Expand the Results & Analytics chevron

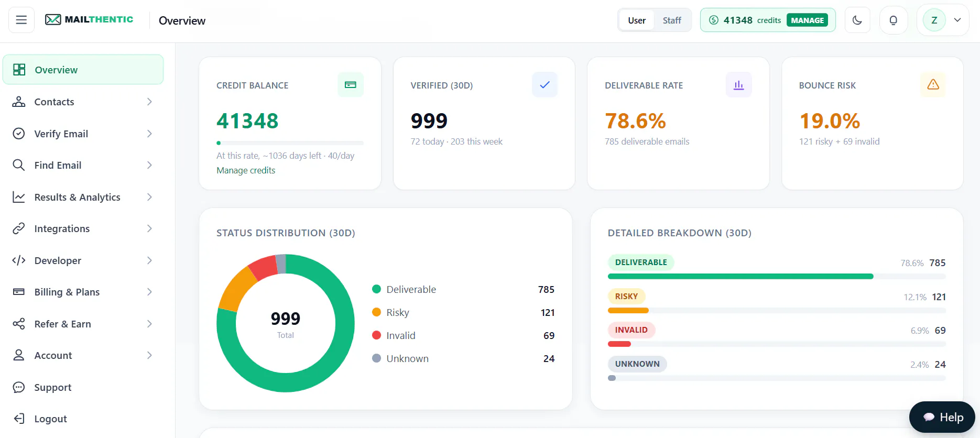click(x=149, y=197)
